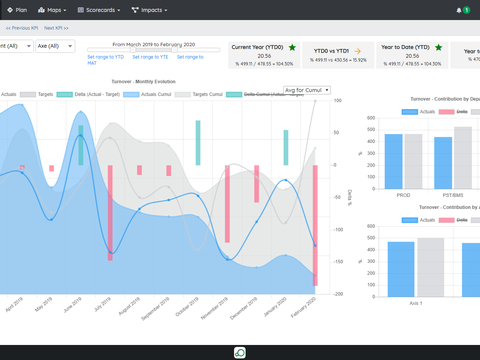The height and width of the screenshot is (360, 480).
Task: Click the PROD Actuals blue bar
Action: point(394,161)
